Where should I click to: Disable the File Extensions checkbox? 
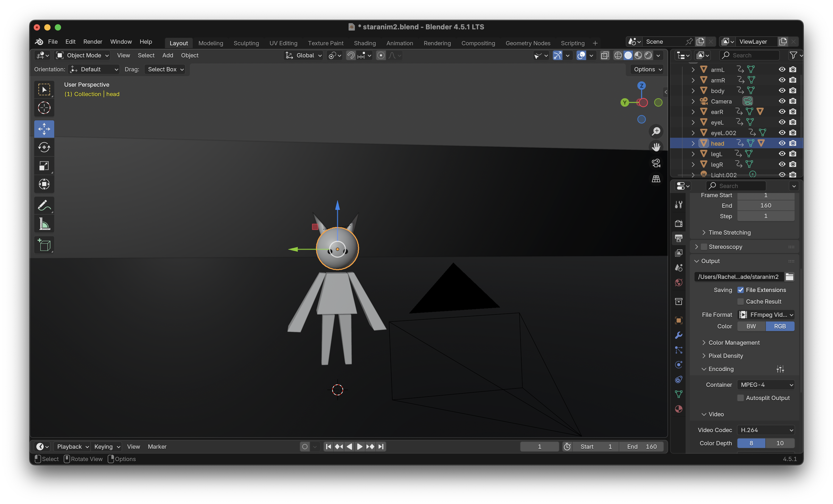coord(740,290)
